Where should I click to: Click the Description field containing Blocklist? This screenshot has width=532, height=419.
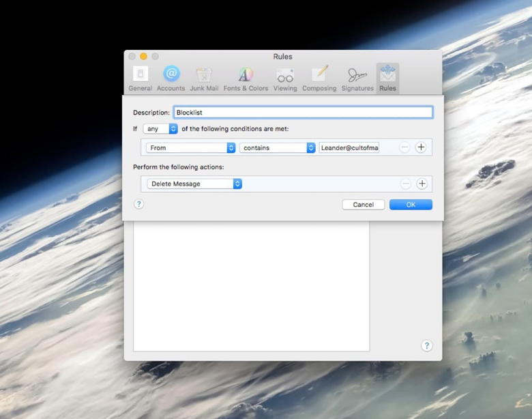click(303, 113)
